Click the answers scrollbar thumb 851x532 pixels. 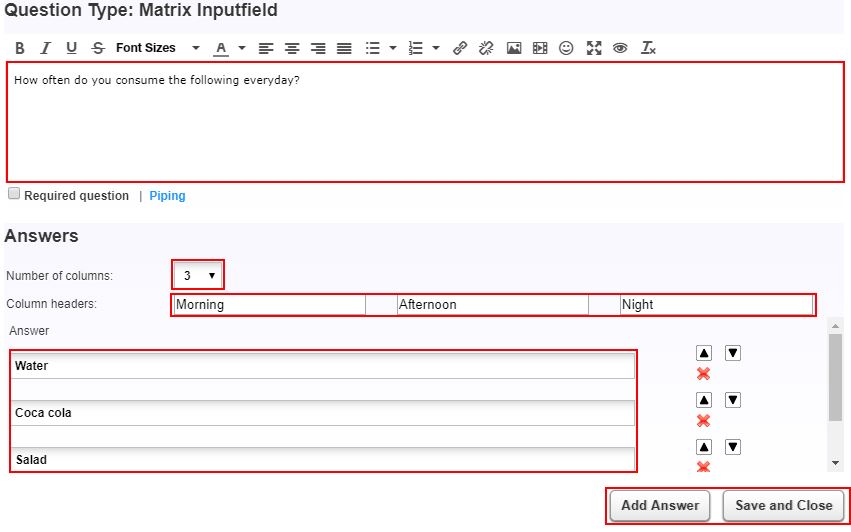pyautogui.click(x=835, y=377)
